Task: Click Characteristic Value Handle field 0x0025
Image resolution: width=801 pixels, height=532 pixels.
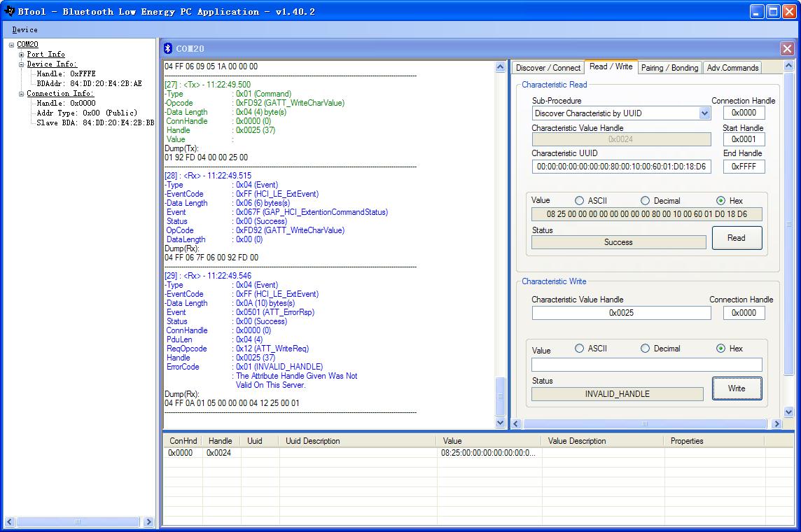Action: (621, 313)
